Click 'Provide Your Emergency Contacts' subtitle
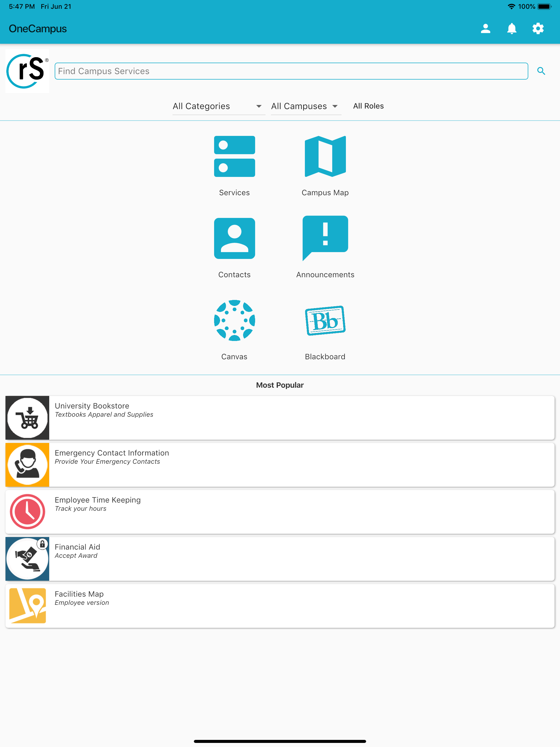This screenshot has width=560, height=747. [107, 462]
